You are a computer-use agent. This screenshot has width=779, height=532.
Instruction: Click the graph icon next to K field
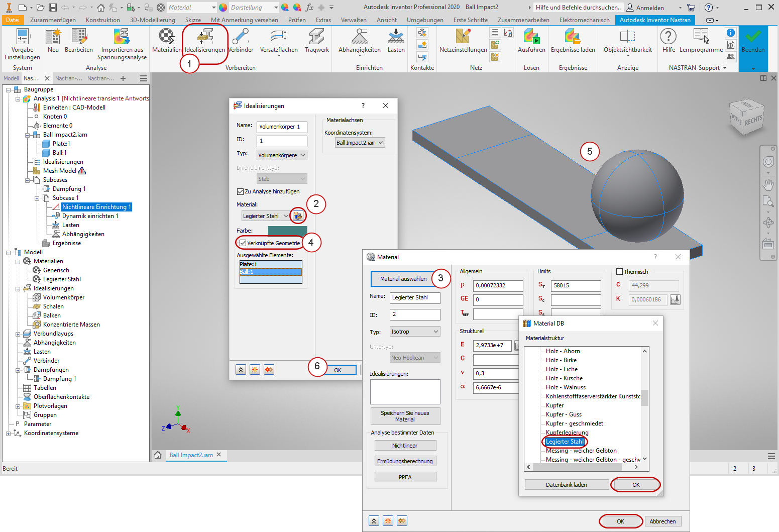676,299
